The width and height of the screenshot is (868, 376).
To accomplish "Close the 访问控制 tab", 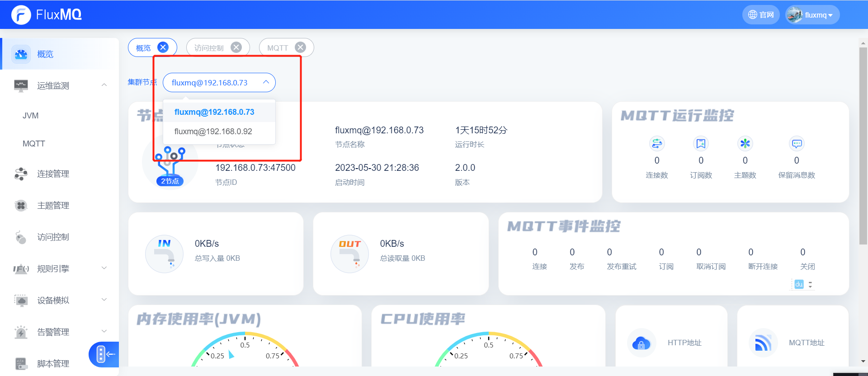I will tap(236, 47).
